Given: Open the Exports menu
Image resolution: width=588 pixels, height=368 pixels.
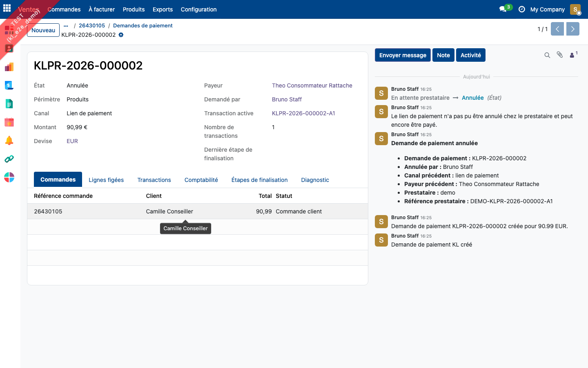Looking at the screenshot, I should 163,9.
